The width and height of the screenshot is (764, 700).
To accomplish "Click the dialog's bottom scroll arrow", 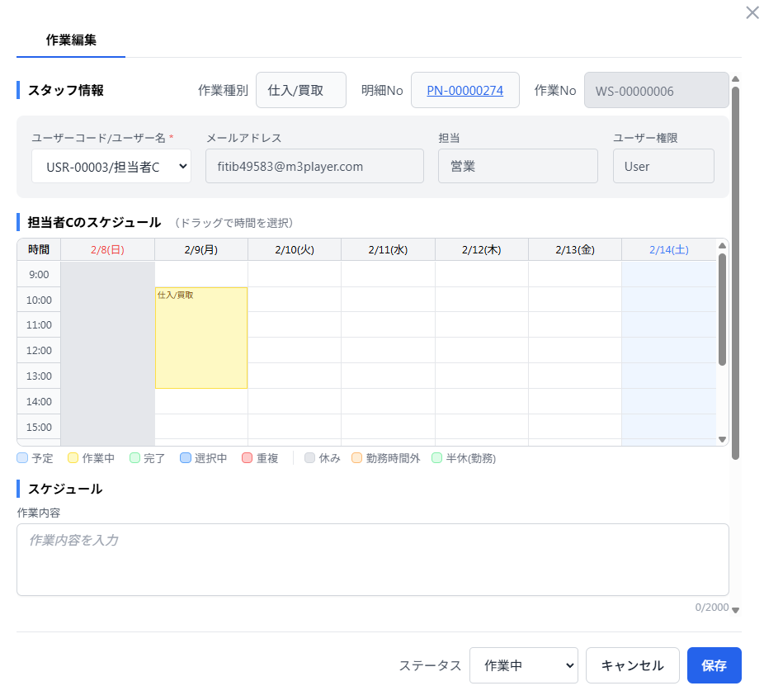I will pos(735,611).
